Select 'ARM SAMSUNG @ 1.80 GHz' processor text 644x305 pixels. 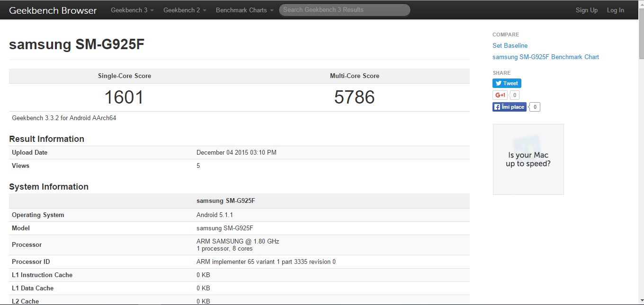click(238, 241)
